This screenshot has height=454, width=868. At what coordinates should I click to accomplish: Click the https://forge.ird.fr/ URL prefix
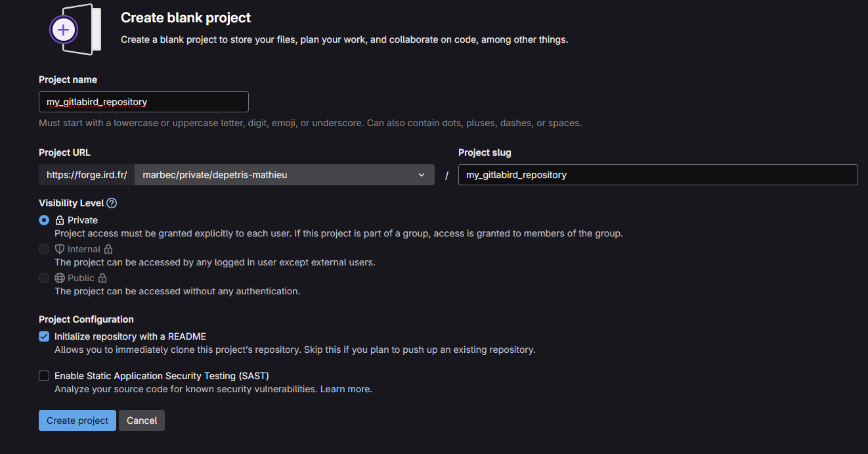coord(87,175)
